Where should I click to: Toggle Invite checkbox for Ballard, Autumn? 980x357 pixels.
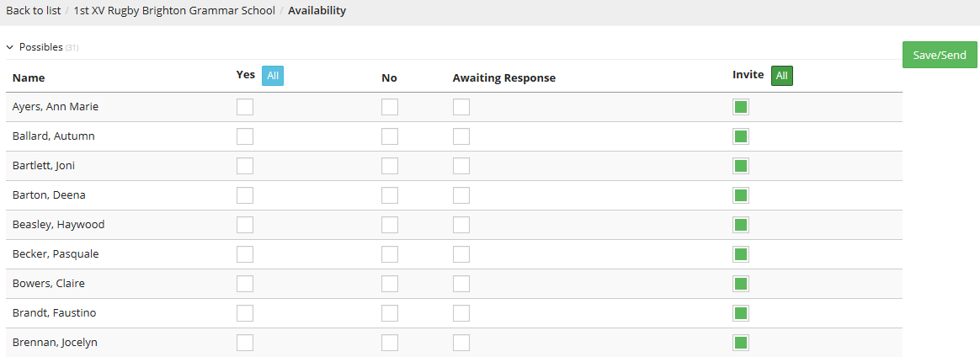pos(741,136)
